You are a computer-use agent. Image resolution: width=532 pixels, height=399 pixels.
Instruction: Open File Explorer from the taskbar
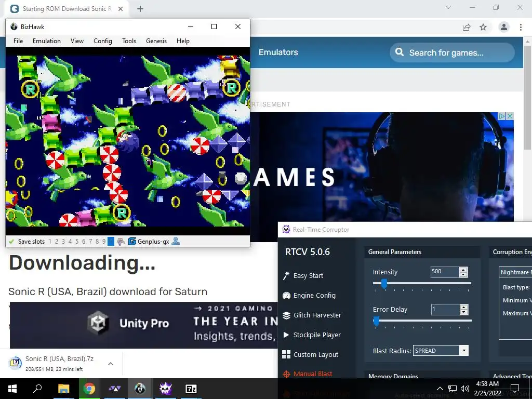point(63,389)
